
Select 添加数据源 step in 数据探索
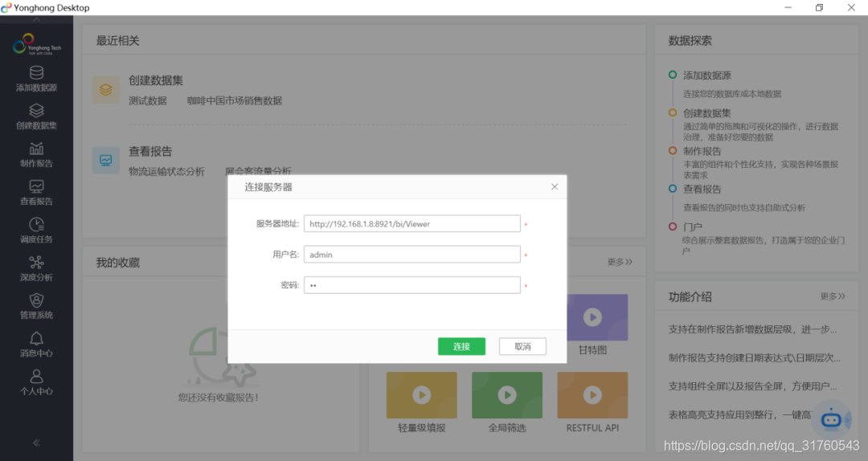[x=707, y=75]
